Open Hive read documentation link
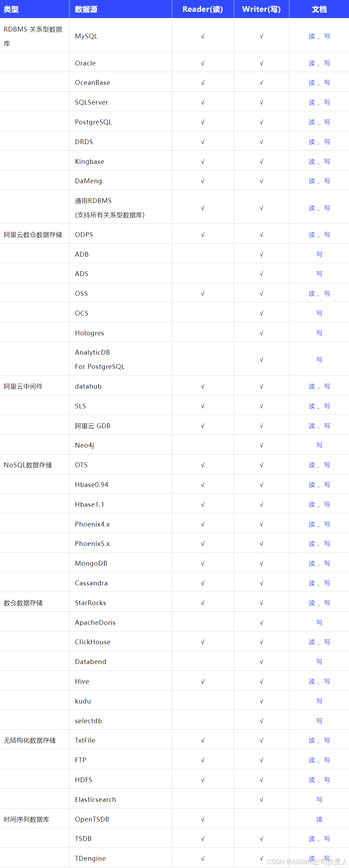349x868 pixels. coord(312,682)
